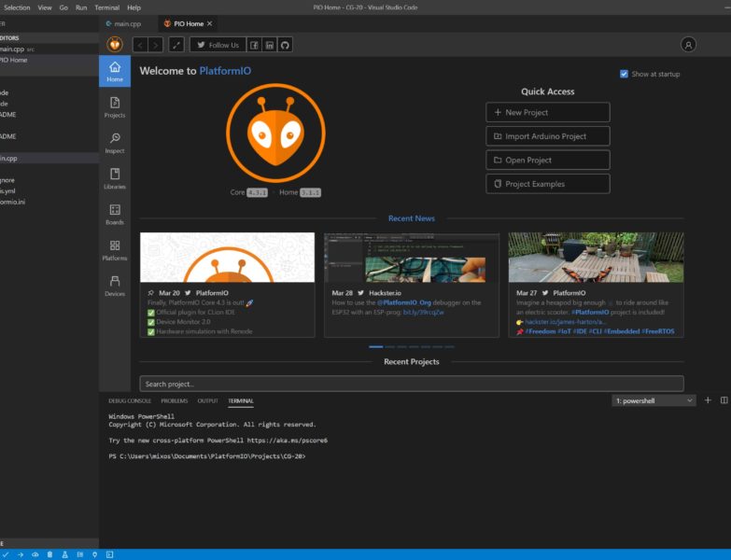Screen dimensions: 731x560
Task: Open the powershell terminal selector dropdown
Action: pos(654,400)
